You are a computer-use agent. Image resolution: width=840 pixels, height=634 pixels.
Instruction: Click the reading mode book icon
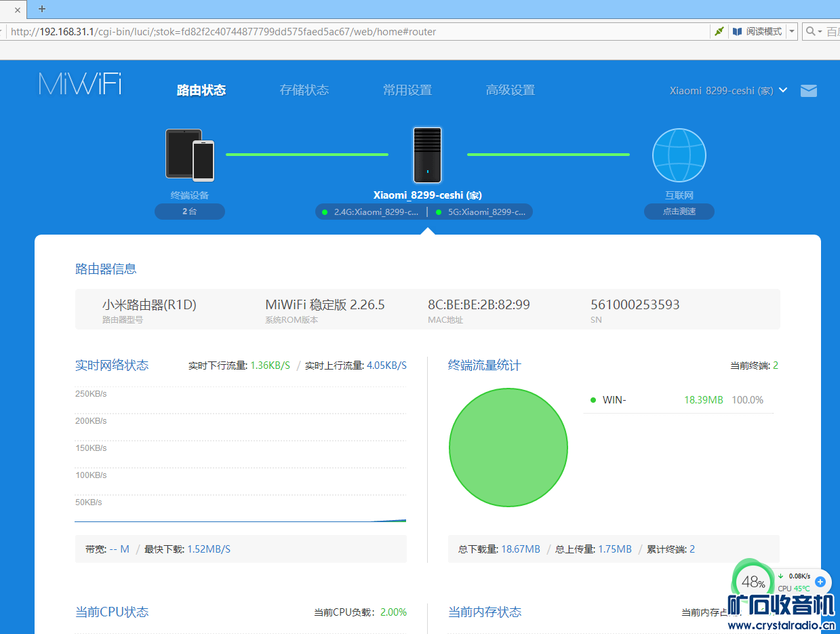click(x=737, y=32)
